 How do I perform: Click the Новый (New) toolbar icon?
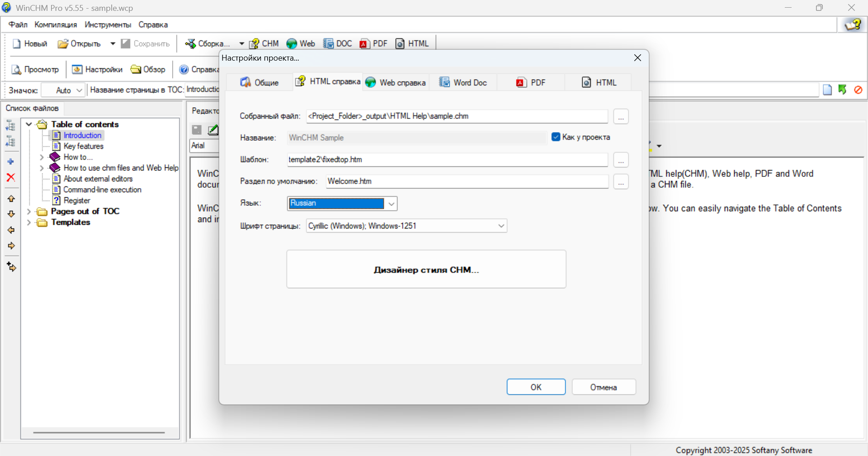pyautogui.click(x=17, y=43)
